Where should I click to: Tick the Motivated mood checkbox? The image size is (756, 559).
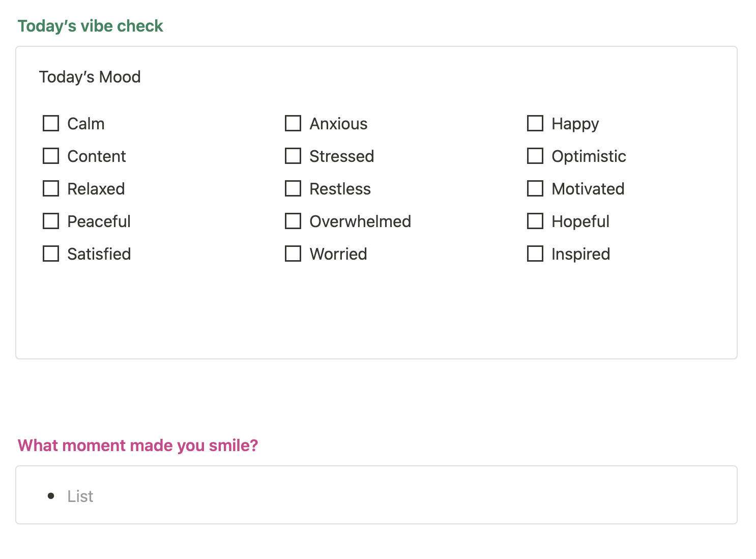coord(535,188)
